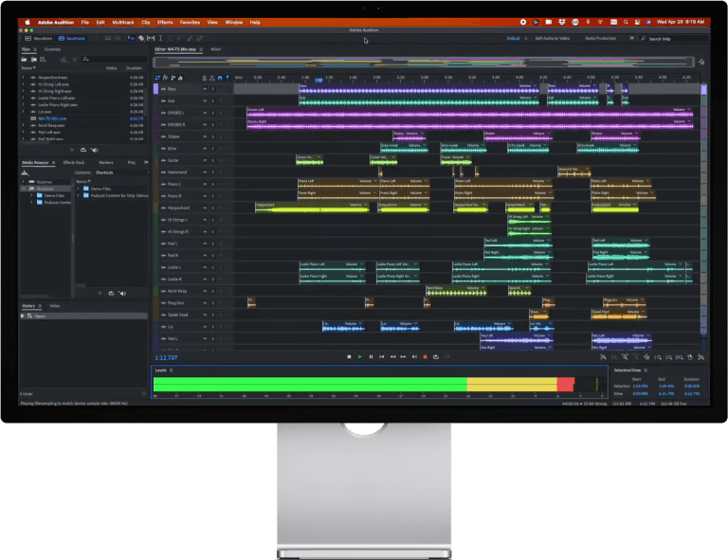Screen dimensions: 728x560
Task: Expand Leslie Piano Left.wav in Files list
Action: [23, 98]
